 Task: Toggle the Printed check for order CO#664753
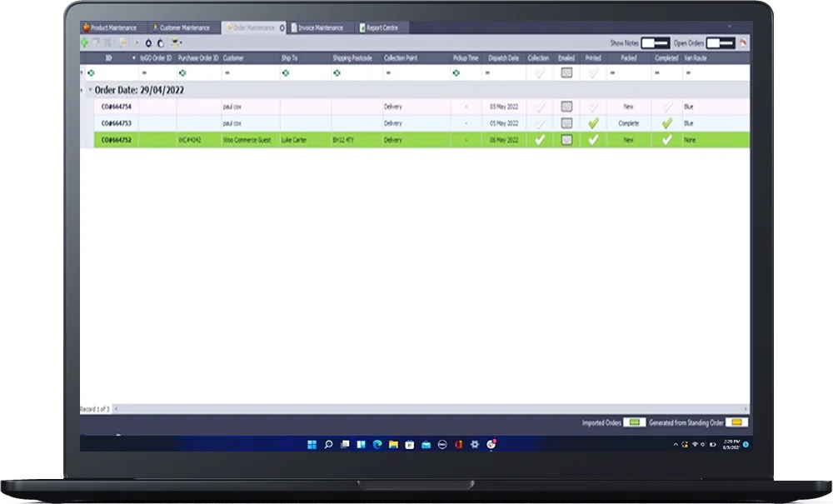click(x=593, y=123)
